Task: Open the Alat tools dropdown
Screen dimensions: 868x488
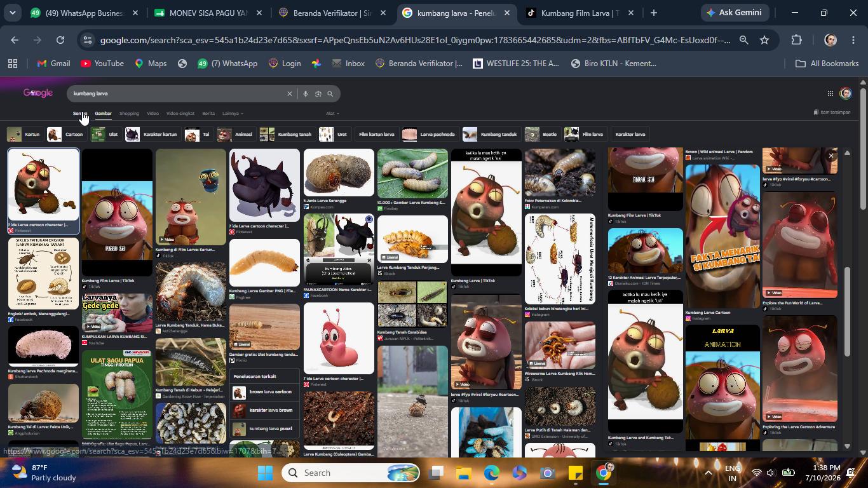Action: tap(332, 114)
